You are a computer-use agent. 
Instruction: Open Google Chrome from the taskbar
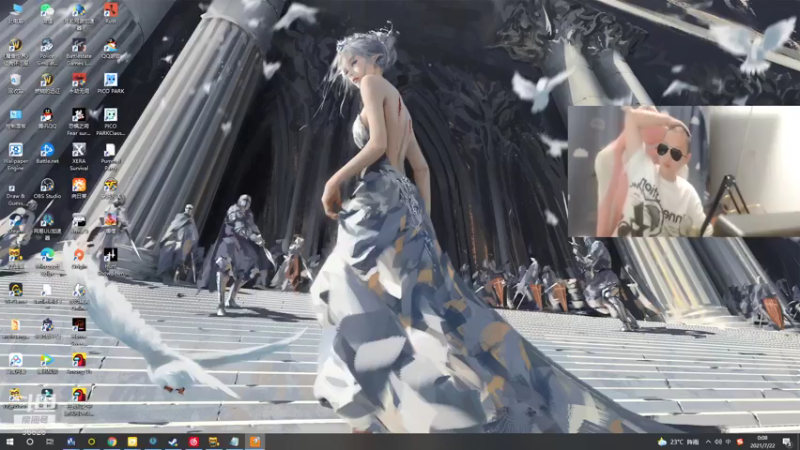pos(112,442)
